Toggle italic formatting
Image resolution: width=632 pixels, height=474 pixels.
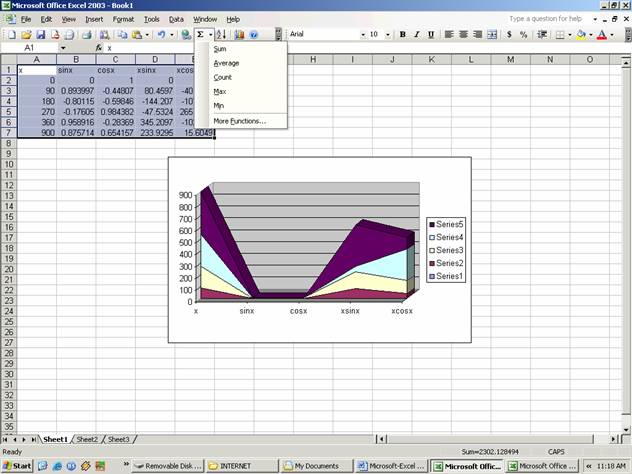[417, 35]
